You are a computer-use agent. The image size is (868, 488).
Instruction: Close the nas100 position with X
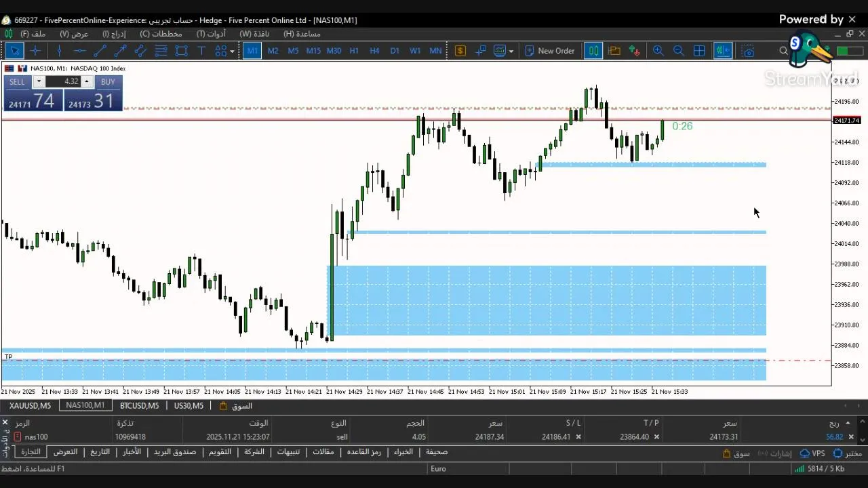point(851,437)
